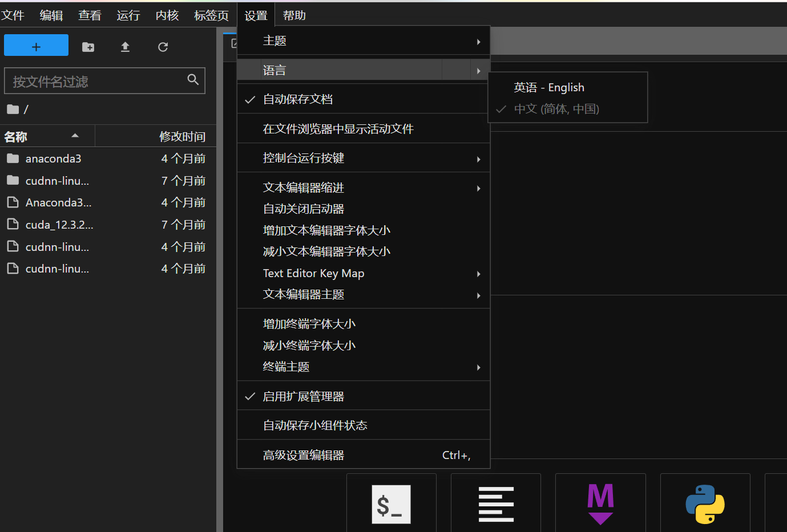
Task: Select 中文 (简体, 中国) language option
Action: [556, 109]
